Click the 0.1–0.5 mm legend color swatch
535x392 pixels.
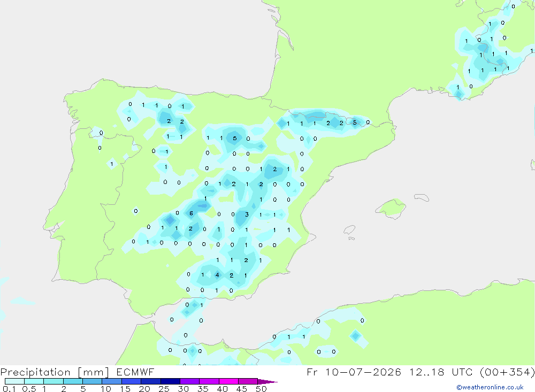pyautogui.click(x=14, y=381)
